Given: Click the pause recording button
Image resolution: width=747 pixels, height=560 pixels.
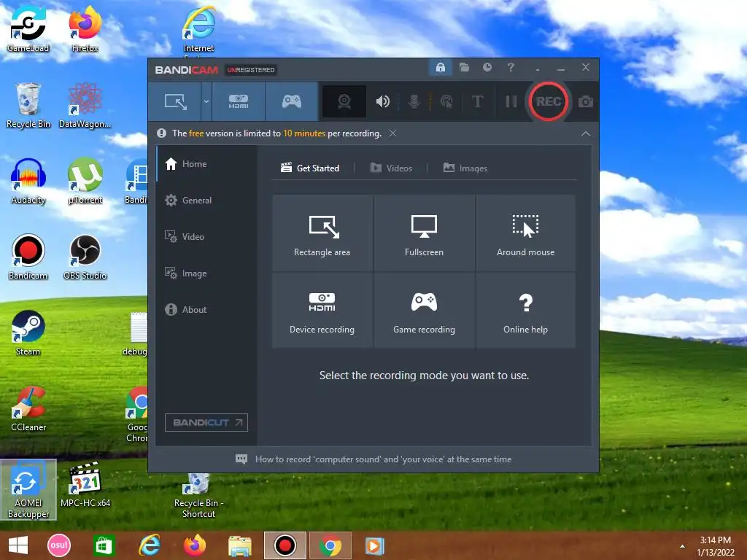Looking at the screenshot, I should pyautogui.click(x=511, y=101).
